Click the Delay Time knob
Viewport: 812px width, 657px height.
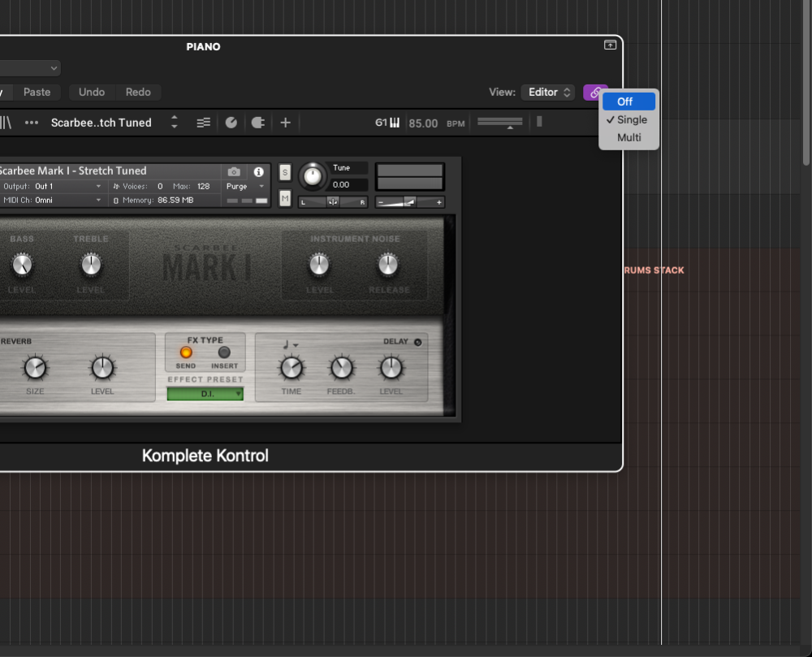[292, 368]
